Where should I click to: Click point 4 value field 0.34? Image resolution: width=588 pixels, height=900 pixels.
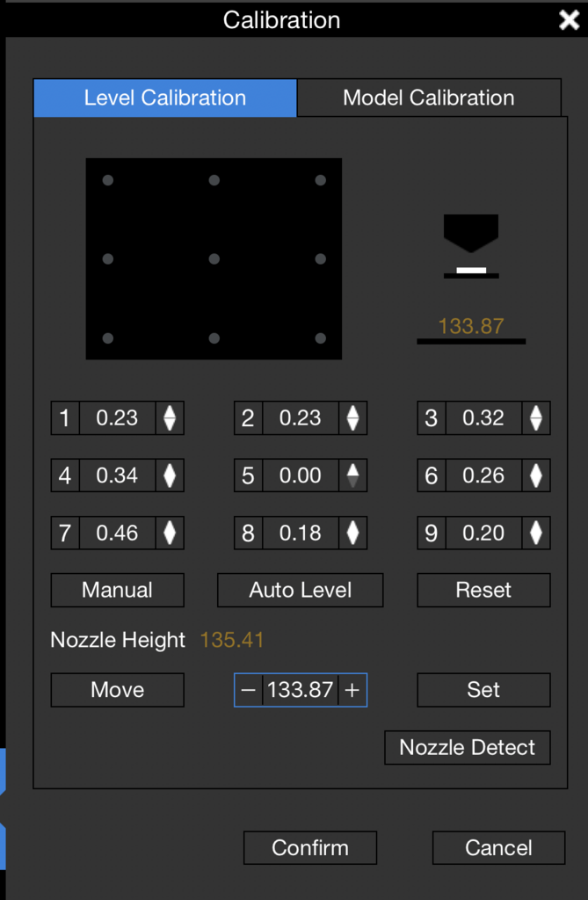117,475
